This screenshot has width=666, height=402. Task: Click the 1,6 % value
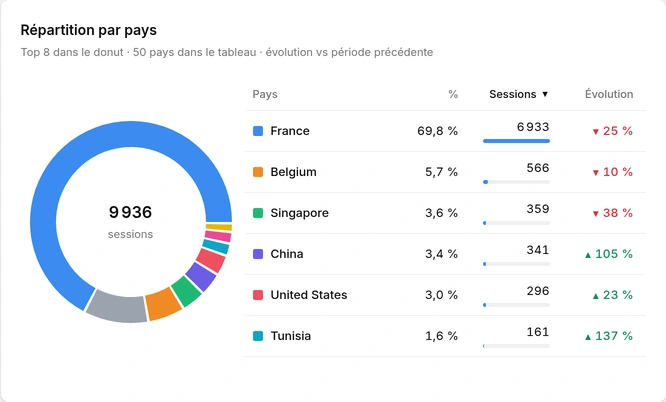click(442, 336)
